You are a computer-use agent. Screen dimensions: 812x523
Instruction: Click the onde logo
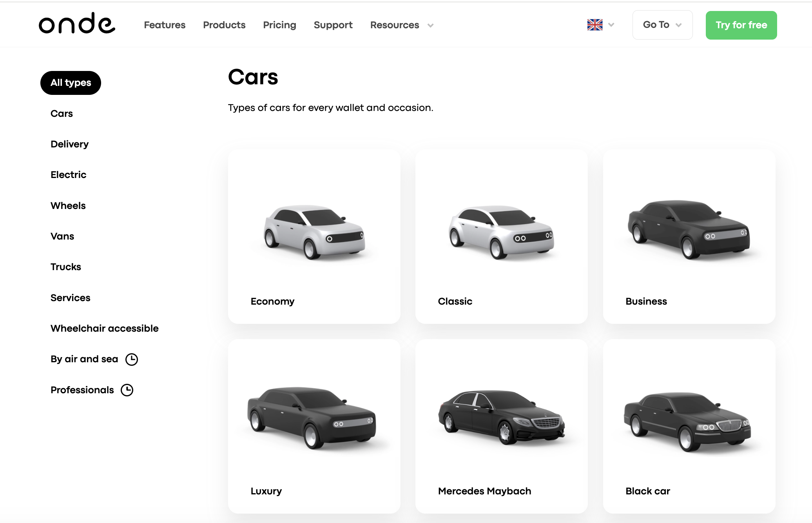[x=77, y=24]
